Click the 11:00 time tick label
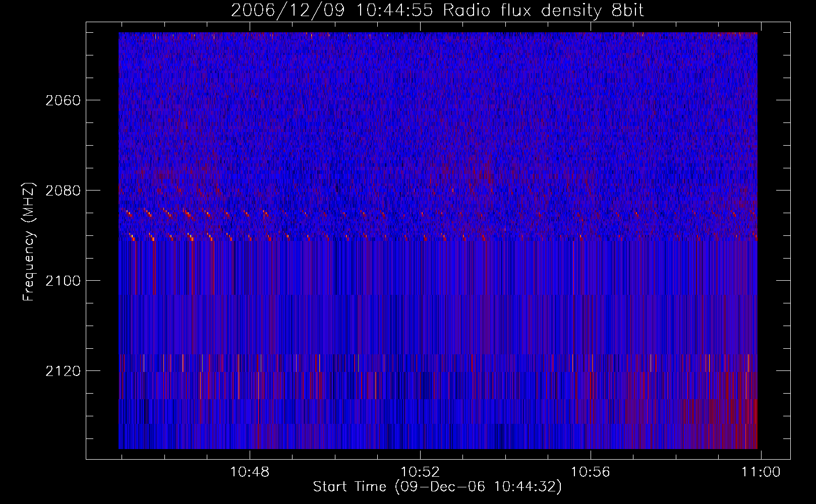 coord(761,472)
